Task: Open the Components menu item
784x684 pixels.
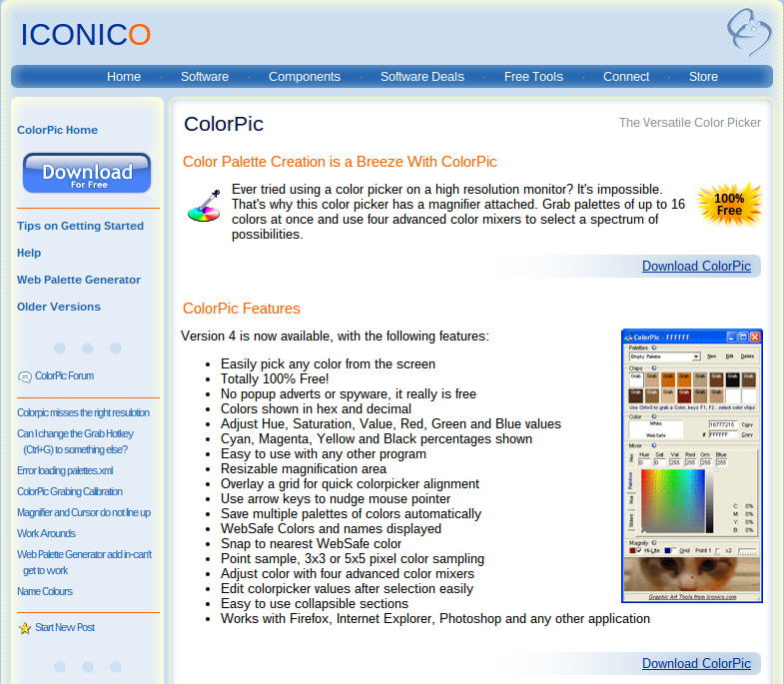Action: [x=305, y=77]
